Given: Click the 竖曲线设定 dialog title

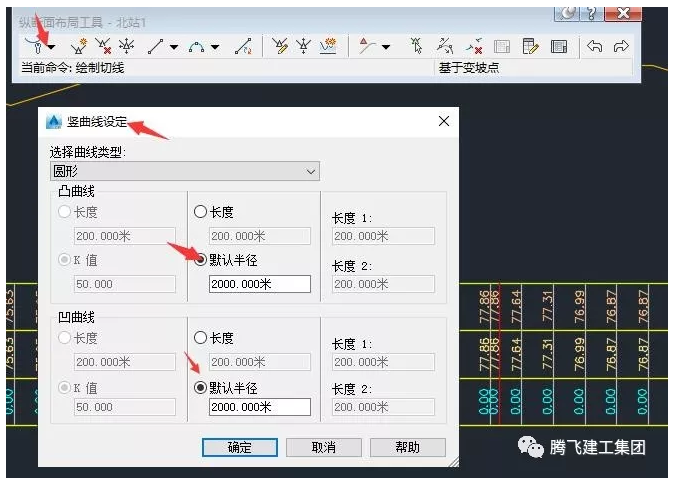Looking at the screenshot, I should click(x=97, y=122).
